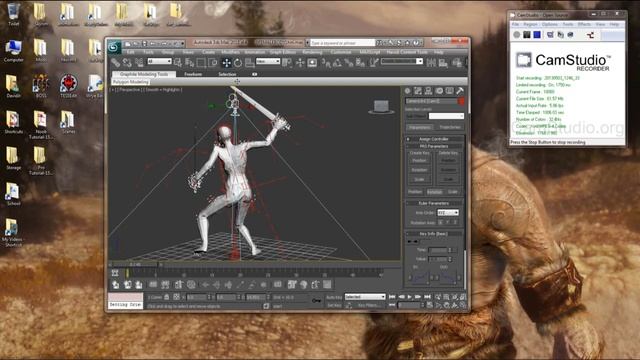Open the Hierarchy command panel tab
This screenshot has height=360, width=640.
coord(428,91)
